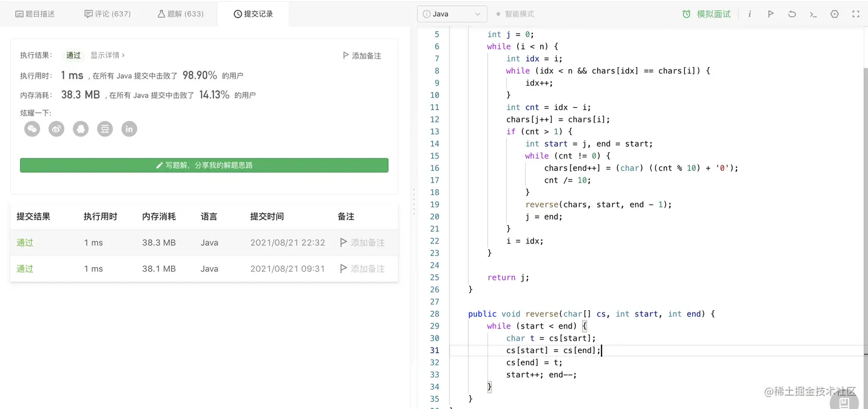Click line number 28 in the gutter

click(x=435, y=314)
